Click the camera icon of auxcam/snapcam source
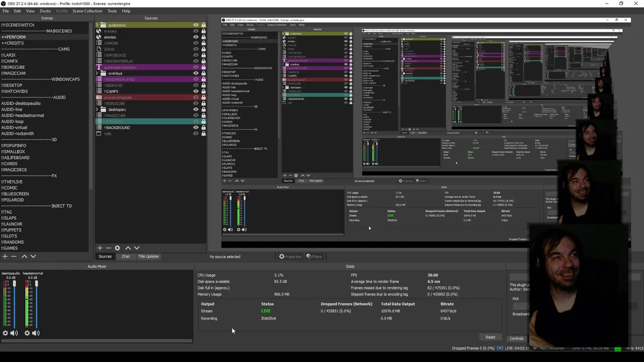644x362 pixels. click(x=99, y=98)
